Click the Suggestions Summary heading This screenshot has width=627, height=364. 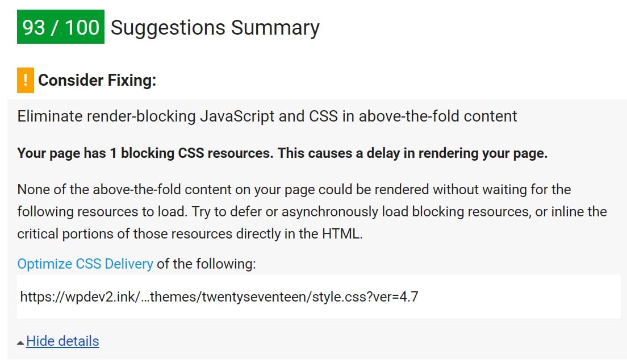click(215, 28)
